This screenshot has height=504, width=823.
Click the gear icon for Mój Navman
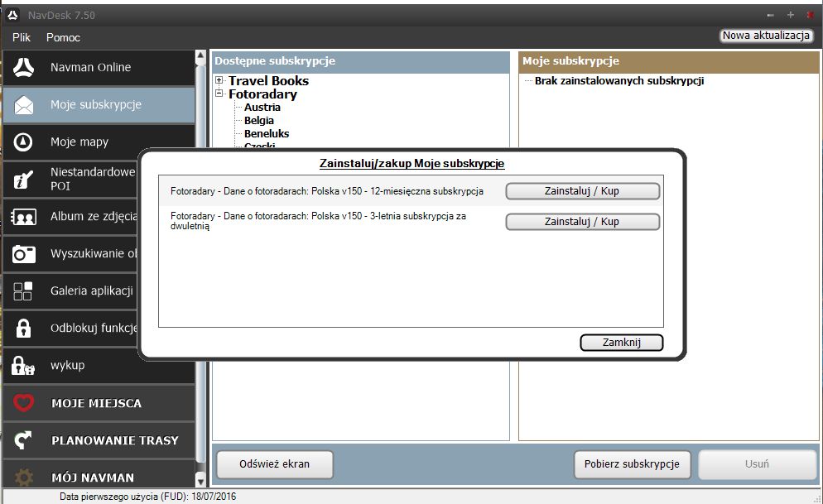pyautogui.click(x=24, y=477)
